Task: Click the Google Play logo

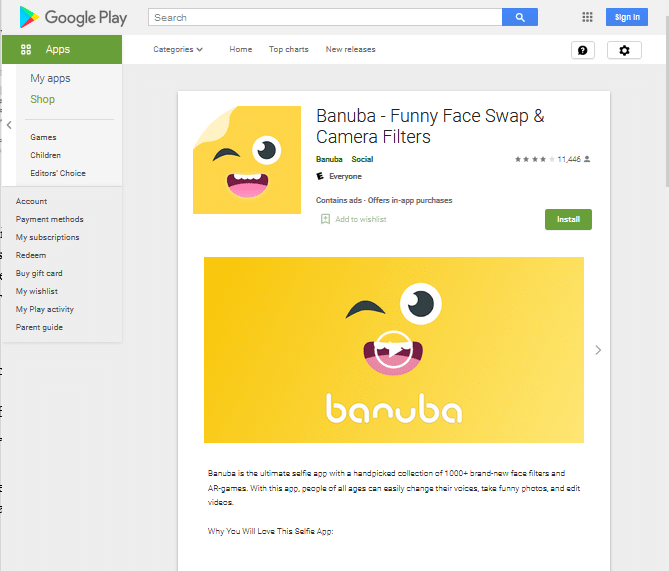Action: pyautogui.click(x=73, y=17)
